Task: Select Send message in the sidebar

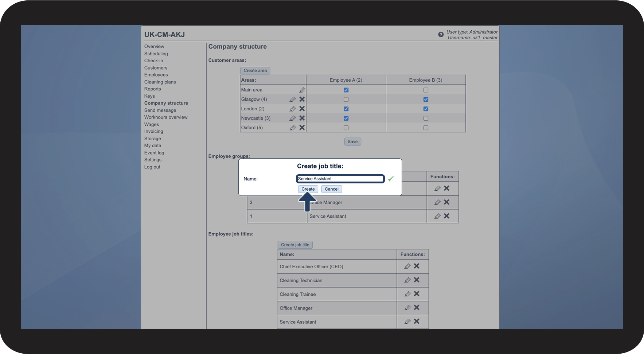Action: click(160, 110)
